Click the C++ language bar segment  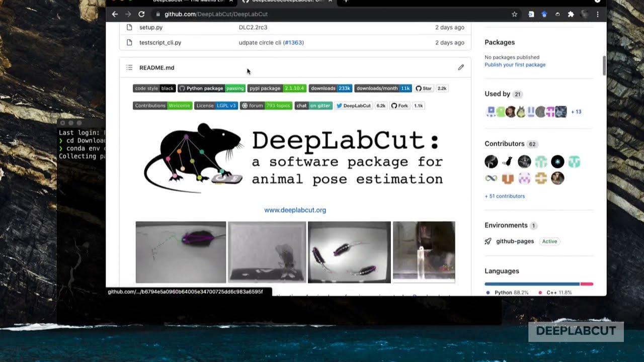[587, 284]
